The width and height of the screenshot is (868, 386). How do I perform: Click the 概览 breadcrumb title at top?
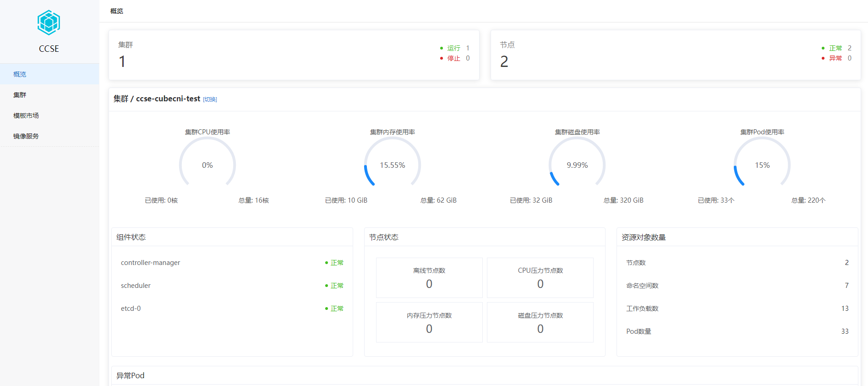(x=117, y=11)
